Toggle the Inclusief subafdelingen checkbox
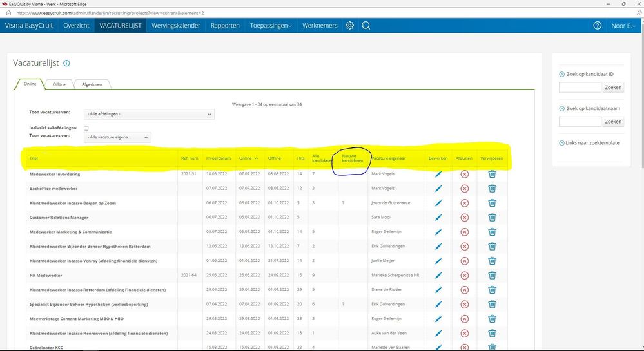This screenshot has height=351, width=644. click(x=86, y=128)
